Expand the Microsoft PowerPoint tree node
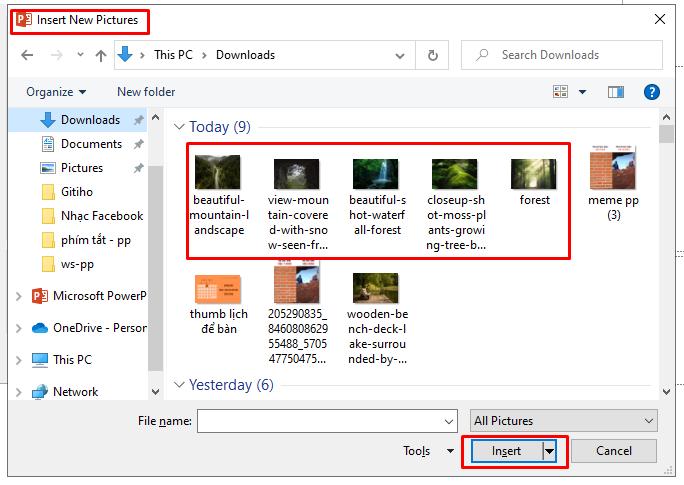 (18, 296)
